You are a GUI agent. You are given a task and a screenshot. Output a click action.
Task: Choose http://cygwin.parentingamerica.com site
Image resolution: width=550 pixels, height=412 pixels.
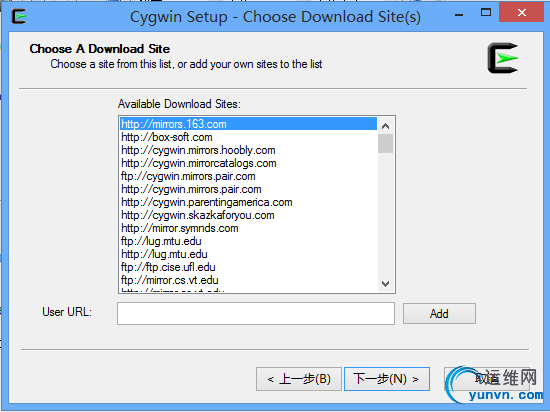pyautogui.click(x=248, y=202)
